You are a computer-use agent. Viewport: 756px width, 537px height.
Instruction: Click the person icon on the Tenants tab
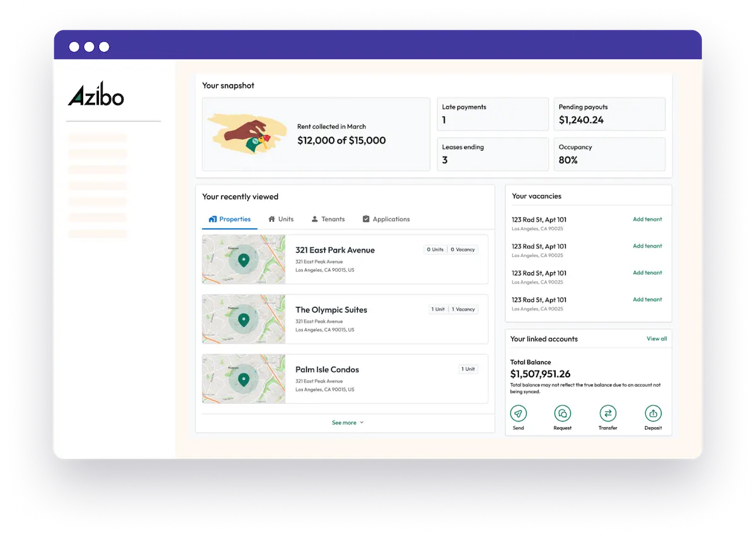point(314,219)
